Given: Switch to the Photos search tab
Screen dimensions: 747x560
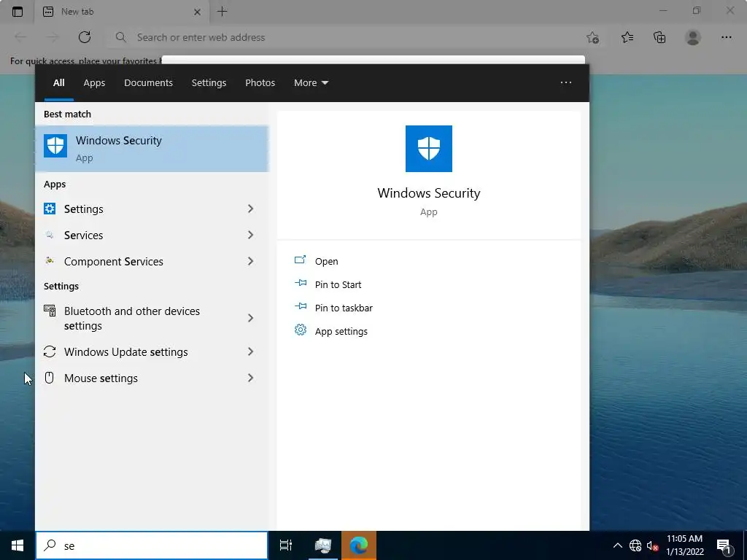Looking at the screenshot, I should [x=260, y=83].
